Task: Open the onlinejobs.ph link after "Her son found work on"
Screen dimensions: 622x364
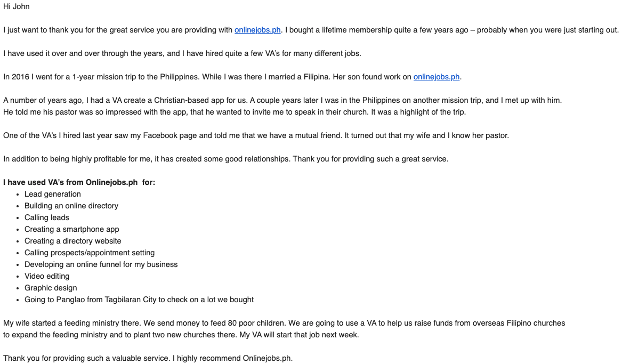Action: tap(436, 77)
